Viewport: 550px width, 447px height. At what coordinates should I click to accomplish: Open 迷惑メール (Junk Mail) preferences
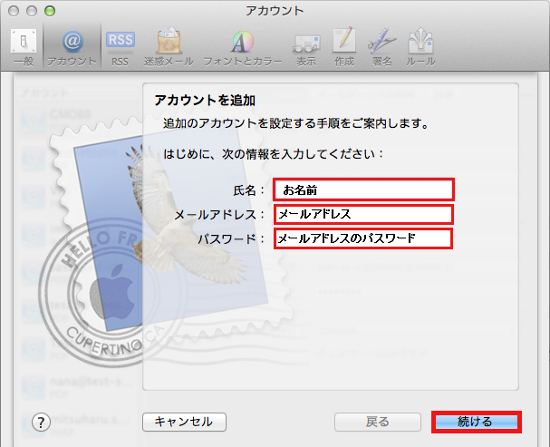[x=169, y=48]
